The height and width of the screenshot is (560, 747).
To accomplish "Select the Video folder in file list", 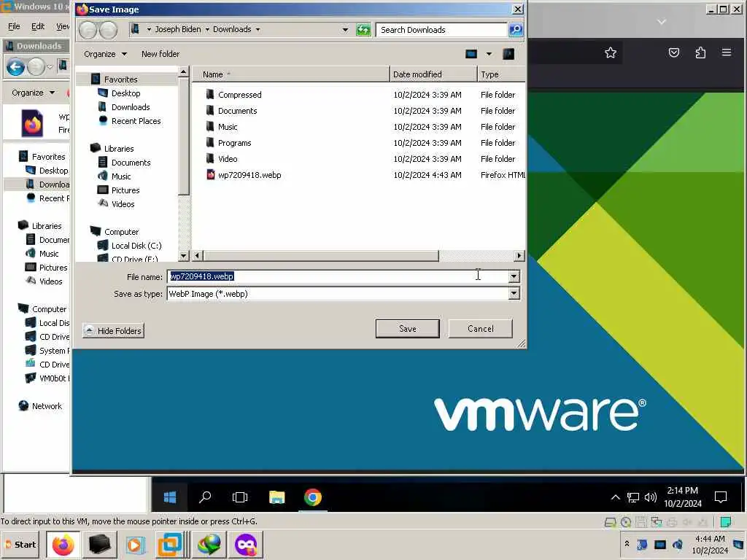I will pos(228,159).
